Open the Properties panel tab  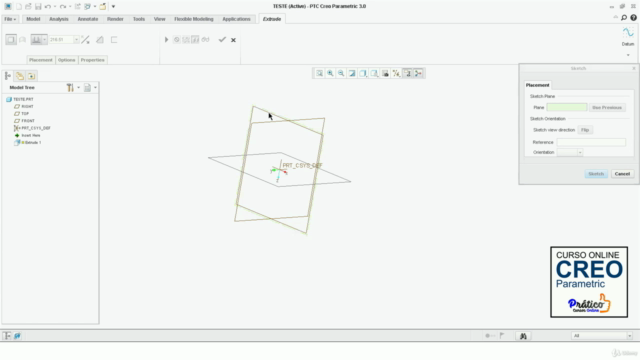click(x=93, y=60)
